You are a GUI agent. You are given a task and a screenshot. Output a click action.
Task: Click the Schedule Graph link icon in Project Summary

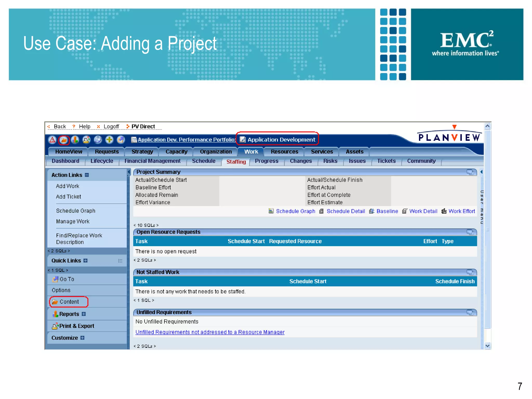pos(271,211)
